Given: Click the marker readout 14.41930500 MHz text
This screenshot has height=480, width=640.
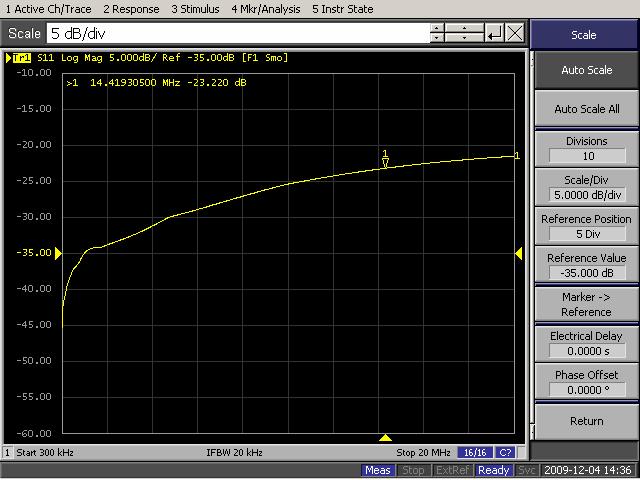Looking at the screenshot, I should coord(135,83).
